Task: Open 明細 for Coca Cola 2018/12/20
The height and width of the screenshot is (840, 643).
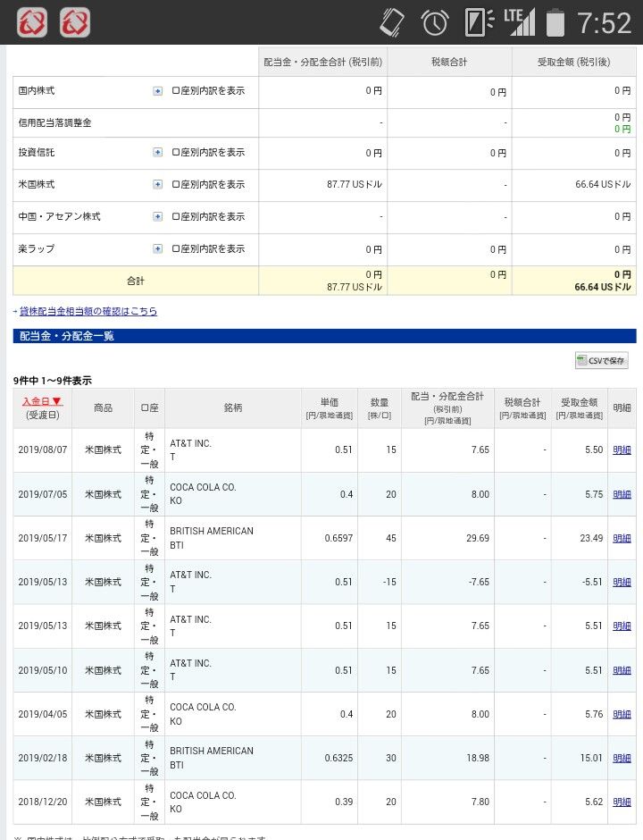Action: tap(622, 802)
